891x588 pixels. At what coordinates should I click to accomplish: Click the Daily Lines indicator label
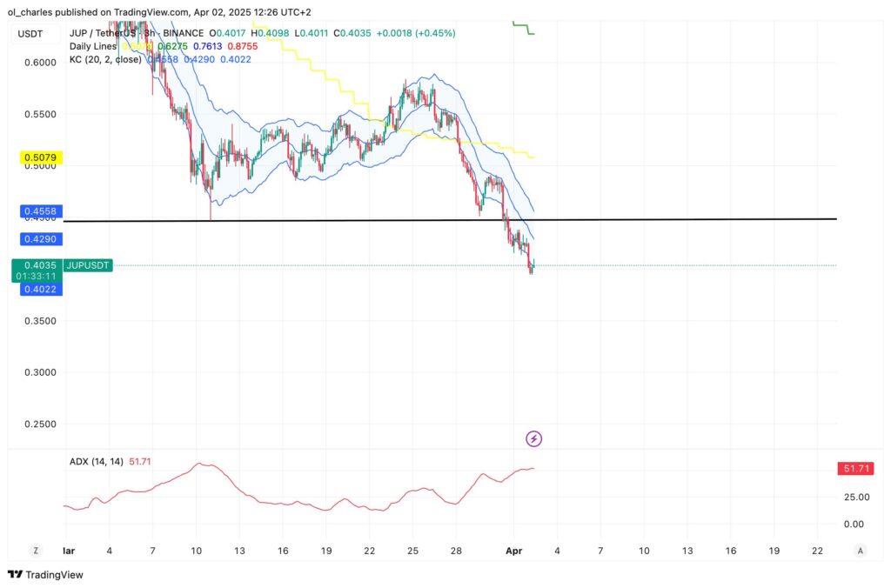[91, 46]
